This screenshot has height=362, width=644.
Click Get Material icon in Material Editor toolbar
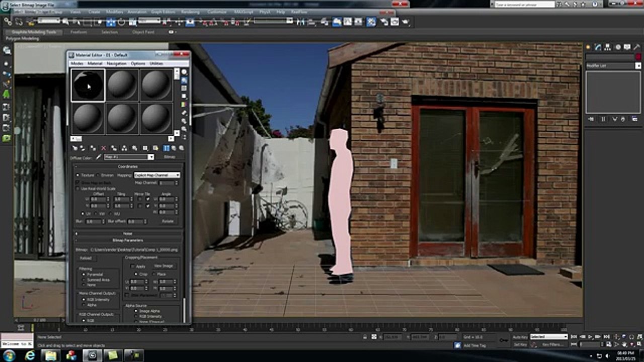click(75, 148)
